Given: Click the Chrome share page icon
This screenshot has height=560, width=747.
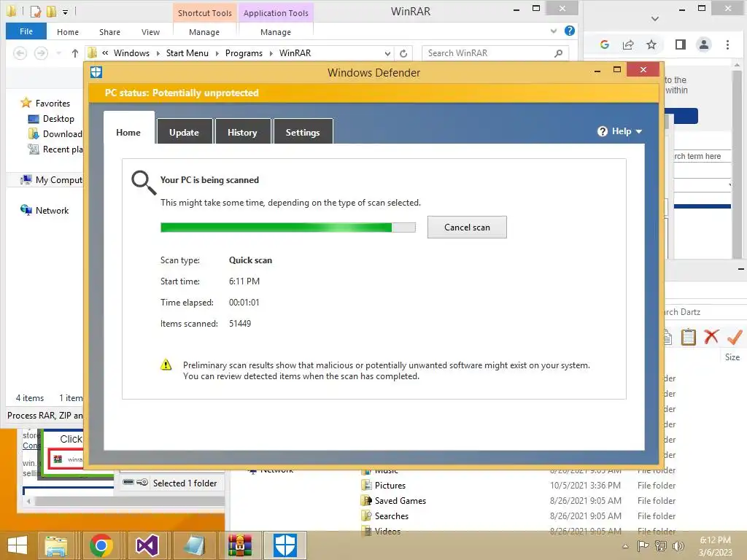Looking at the screenshot, I should (628, 44).
